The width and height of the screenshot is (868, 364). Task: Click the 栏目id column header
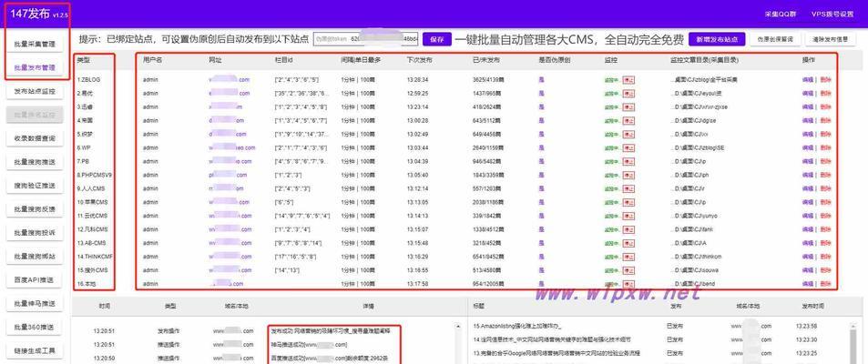[284, 58]
